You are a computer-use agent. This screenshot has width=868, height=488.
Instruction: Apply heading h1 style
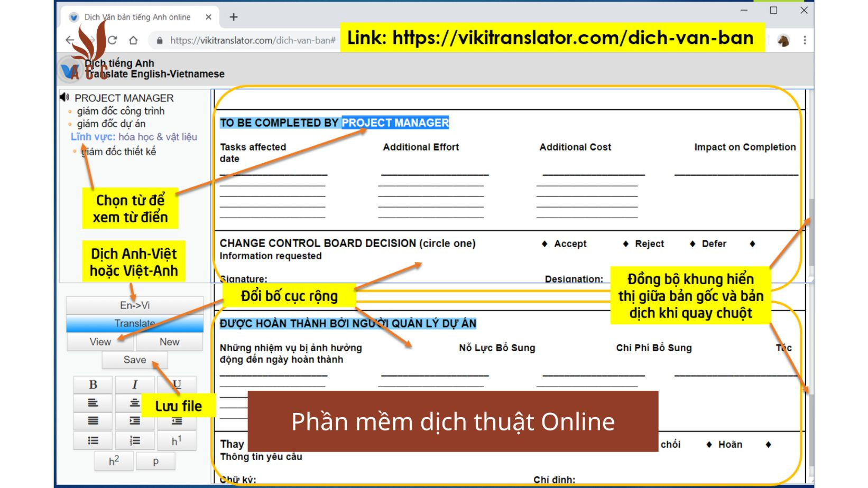177,440
